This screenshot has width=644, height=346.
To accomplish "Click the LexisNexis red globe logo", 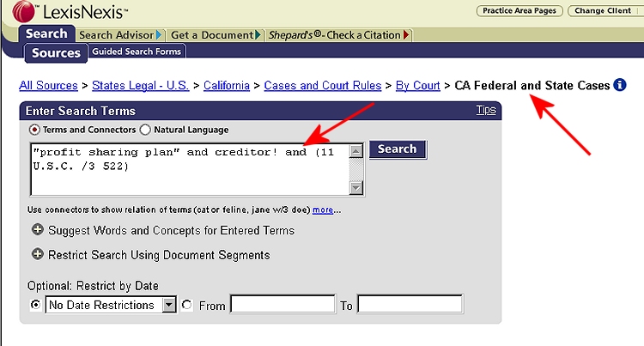I will tap(24, 11).
